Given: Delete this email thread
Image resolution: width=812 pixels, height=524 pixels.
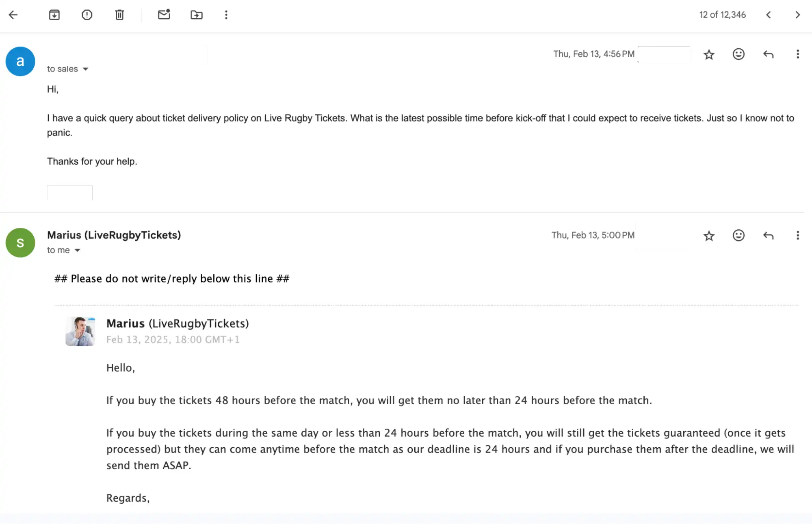Looking at the screenshot, I should [x=119, y=15].
